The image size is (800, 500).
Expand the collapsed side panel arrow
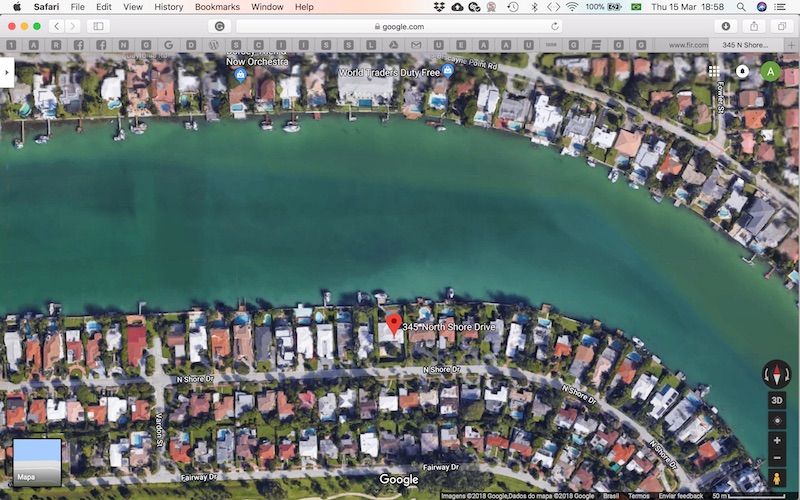7,72
